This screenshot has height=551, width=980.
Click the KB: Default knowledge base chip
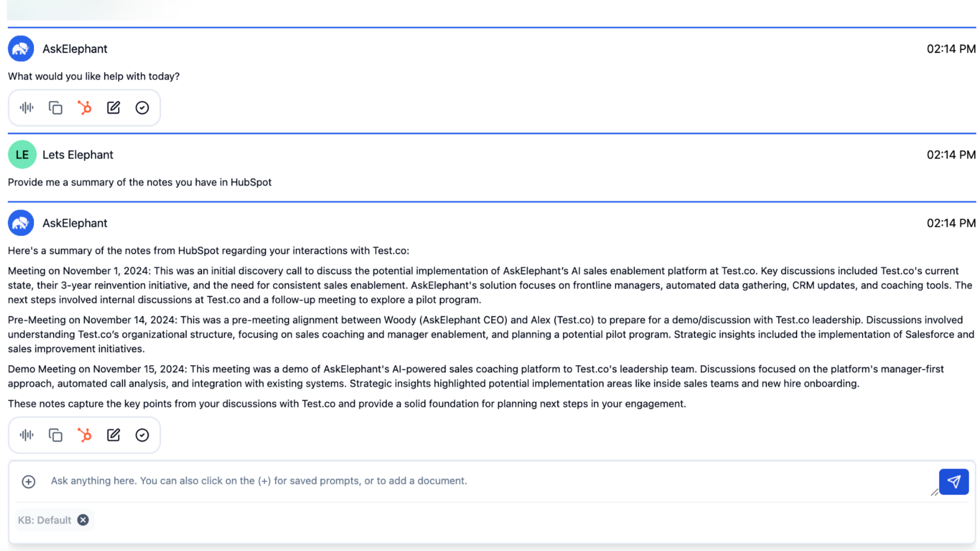(x=45, y=520)
